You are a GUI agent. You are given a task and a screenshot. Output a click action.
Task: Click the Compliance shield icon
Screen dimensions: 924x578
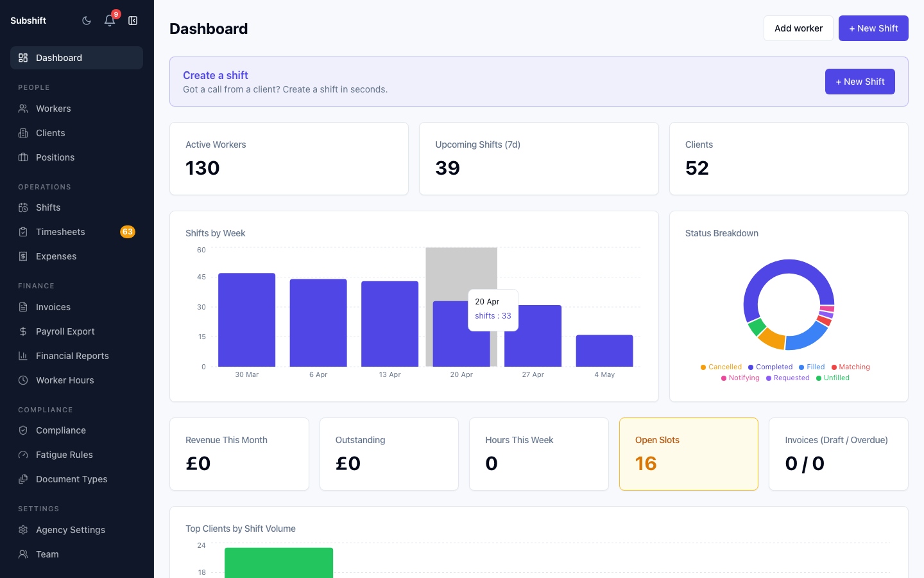23,430
